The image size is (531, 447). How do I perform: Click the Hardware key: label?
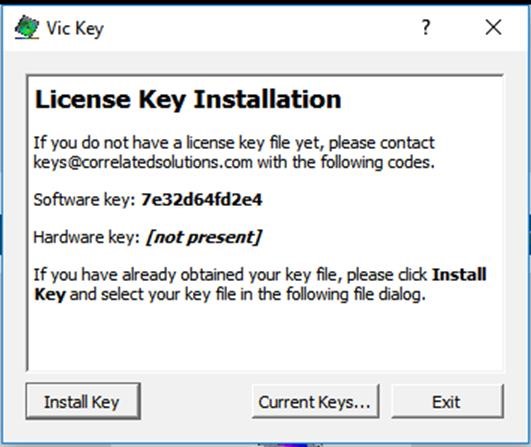click(87, 237)
